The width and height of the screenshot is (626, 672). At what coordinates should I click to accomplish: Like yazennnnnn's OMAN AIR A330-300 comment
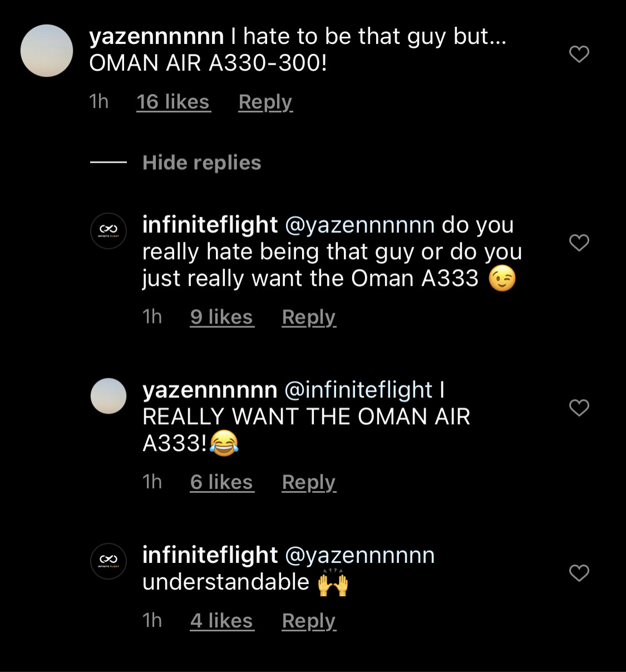[x=579, y=54]
